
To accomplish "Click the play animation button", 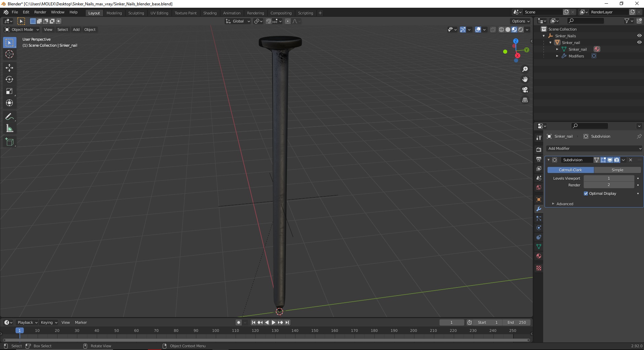I will pos(274,322).
